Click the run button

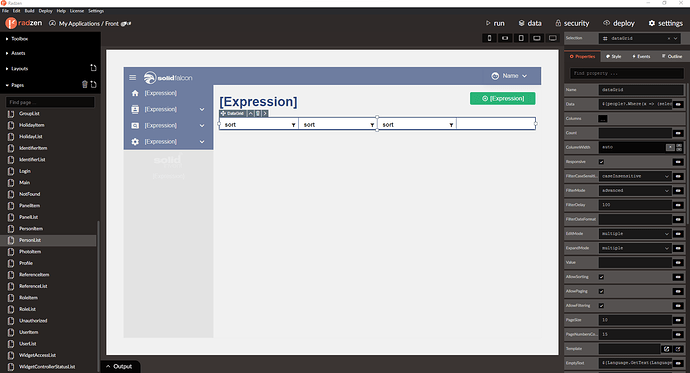click(495, 23)
